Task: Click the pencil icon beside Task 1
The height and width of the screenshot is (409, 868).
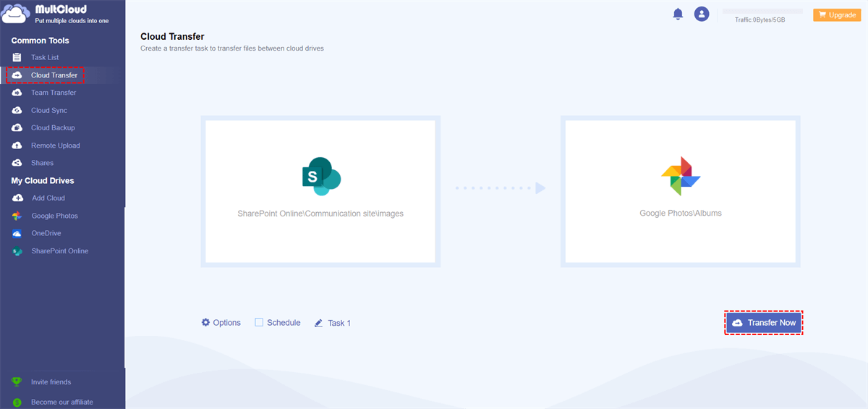Action: coord(318,323)
